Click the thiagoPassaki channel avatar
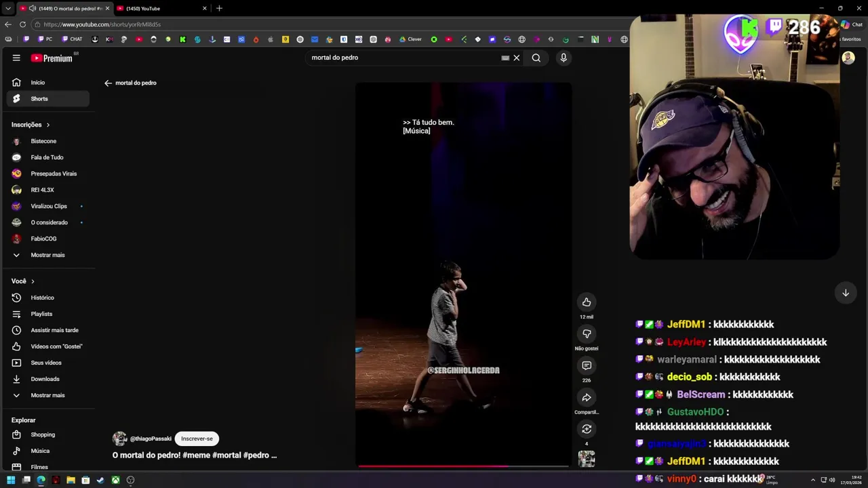This screenshot has width=868, height=488. coord(120,439)
